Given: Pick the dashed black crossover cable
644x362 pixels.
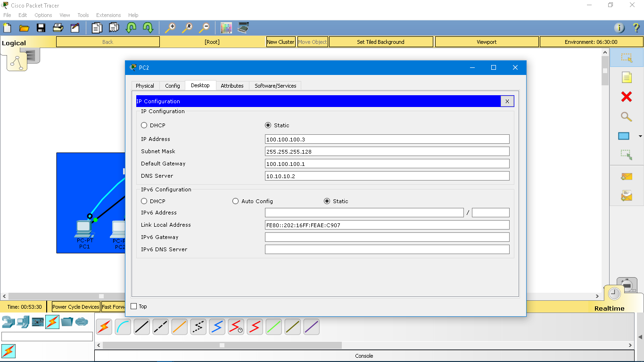Looking at the screenshot, I should pyautogui.click(x=161, y=327).
